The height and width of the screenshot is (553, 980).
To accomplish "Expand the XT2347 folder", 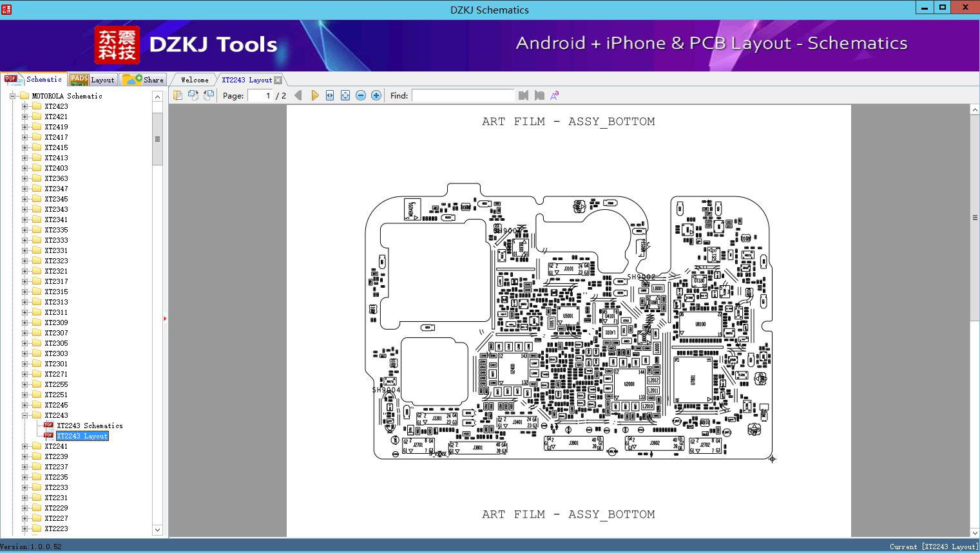I will click(x=24, y=189).
